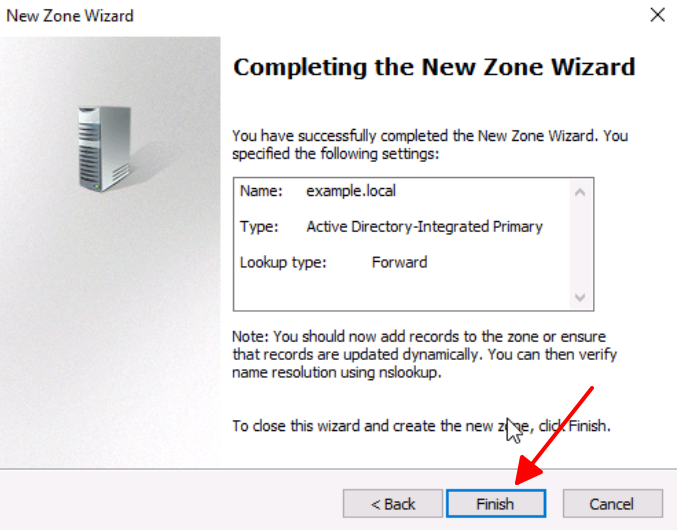
Task: Click the Finish button
Action: [496, 503]
